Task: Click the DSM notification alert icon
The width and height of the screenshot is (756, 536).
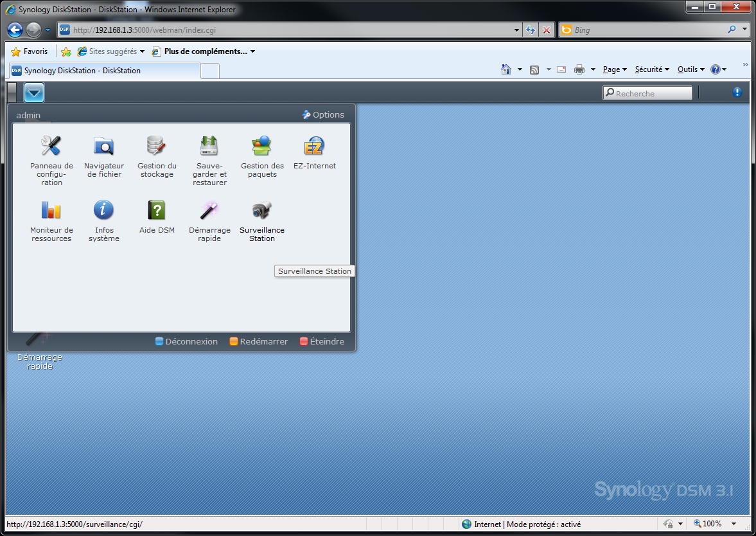Action: click(737, 92)
